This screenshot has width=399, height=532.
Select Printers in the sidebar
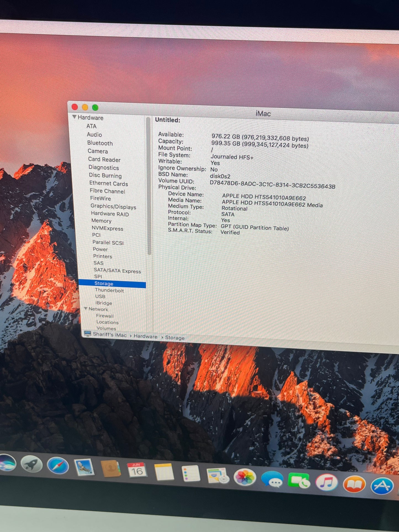pos(103,256)
